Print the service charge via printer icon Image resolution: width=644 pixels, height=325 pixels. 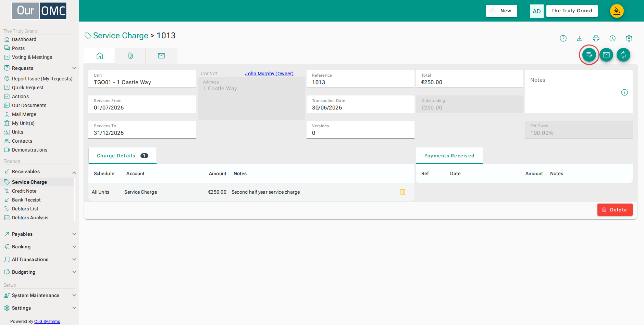click(x=596, y=38)
